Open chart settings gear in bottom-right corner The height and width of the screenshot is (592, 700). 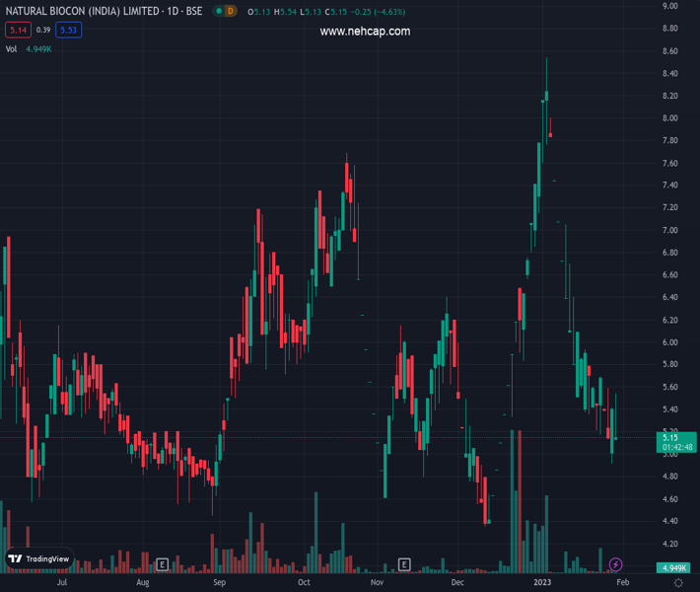pos(678,583)
